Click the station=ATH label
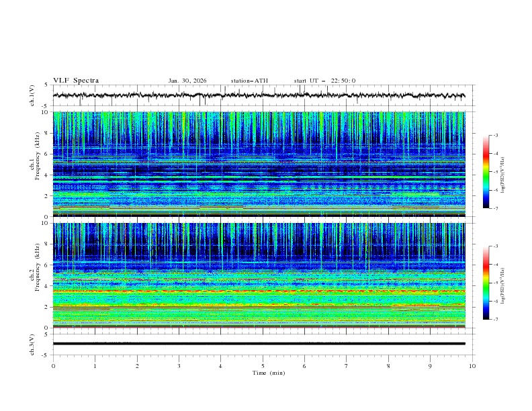Image resolution: width=532 pixels, height=411 pixels. coord(249,81)
